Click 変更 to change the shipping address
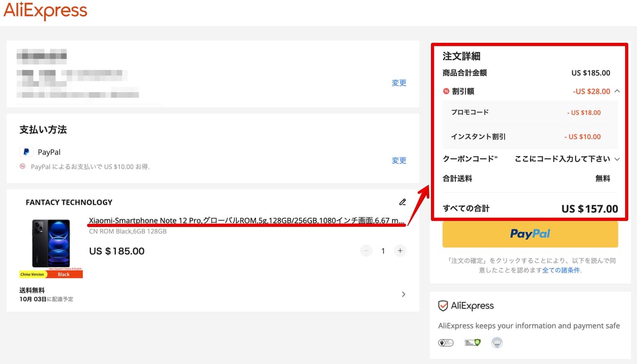The image size is (637, 364). tap(399, 83)
